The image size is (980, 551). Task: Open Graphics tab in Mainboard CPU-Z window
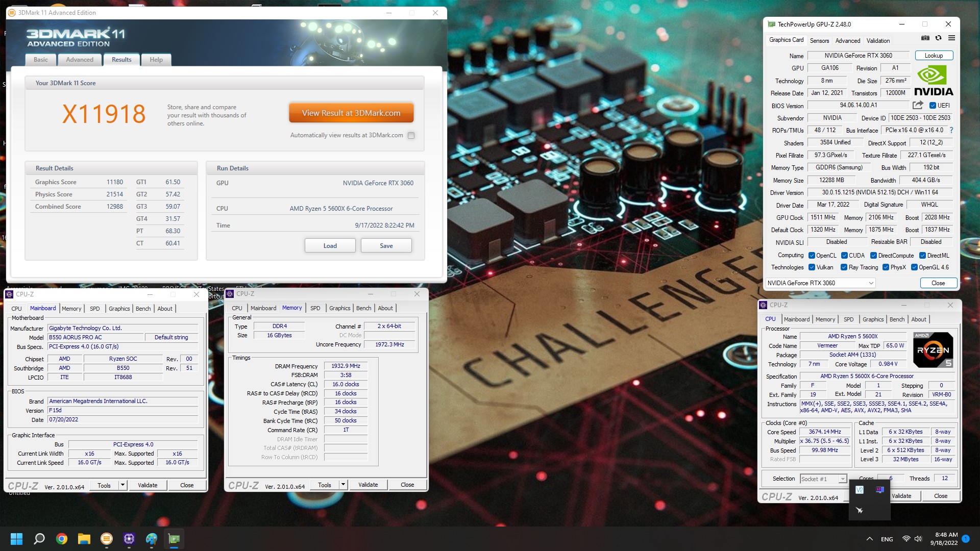119,309
